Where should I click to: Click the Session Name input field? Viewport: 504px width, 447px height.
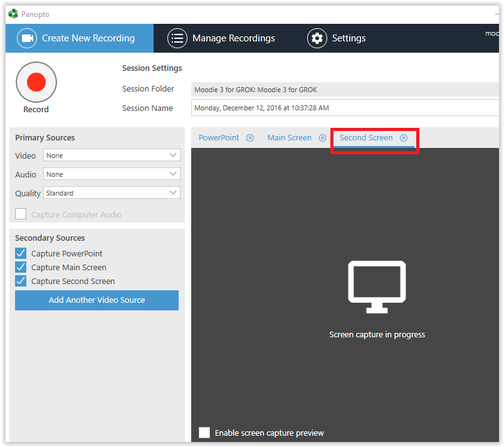(345, 108)
